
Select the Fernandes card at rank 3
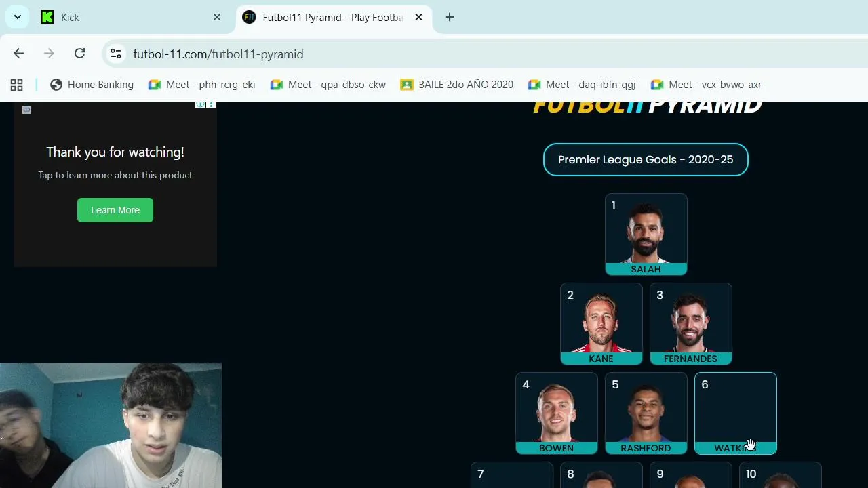pos(691,324)
